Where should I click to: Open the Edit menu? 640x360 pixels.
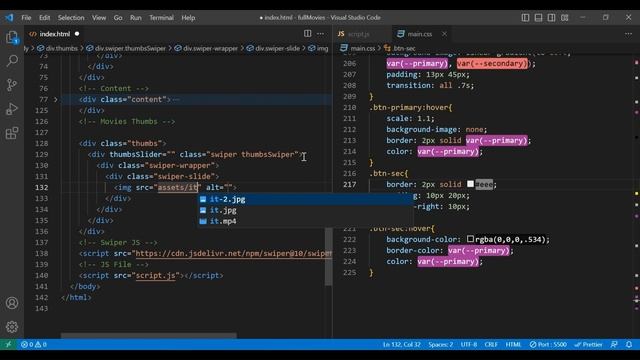pyautogui.click(x=44, y=18)
